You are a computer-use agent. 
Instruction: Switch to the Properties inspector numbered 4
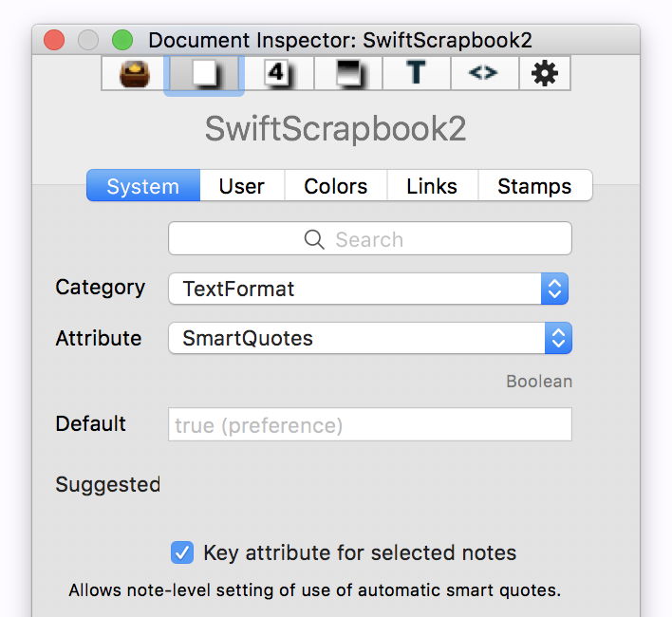point(275,73)
